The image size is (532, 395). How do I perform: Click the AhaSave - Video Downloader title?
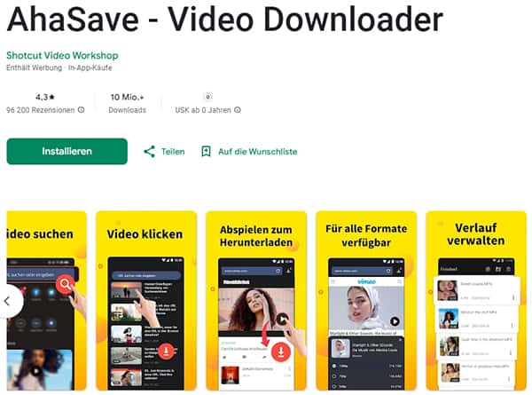tap(224, 19)
